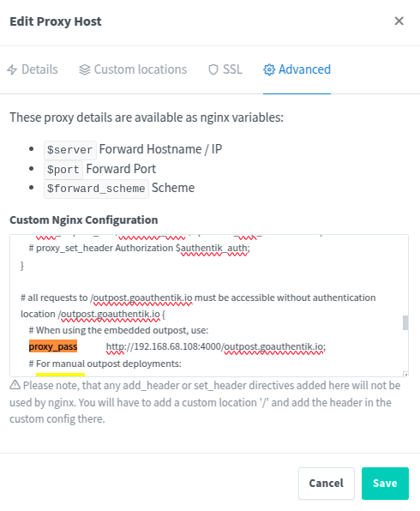Click the layers Custom locations icon

[x=85, y=69]
